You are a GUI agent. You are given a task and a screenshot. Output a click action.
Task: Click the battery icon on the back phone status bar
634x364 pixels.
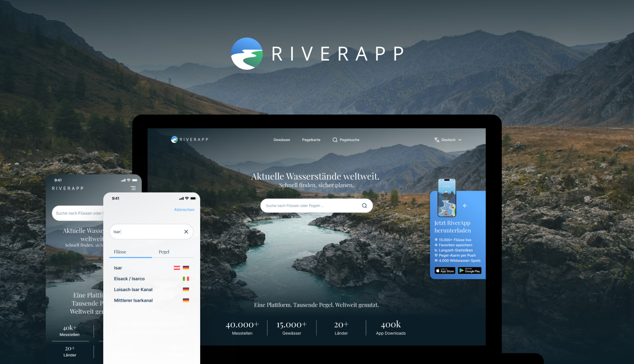coord(135,180)
